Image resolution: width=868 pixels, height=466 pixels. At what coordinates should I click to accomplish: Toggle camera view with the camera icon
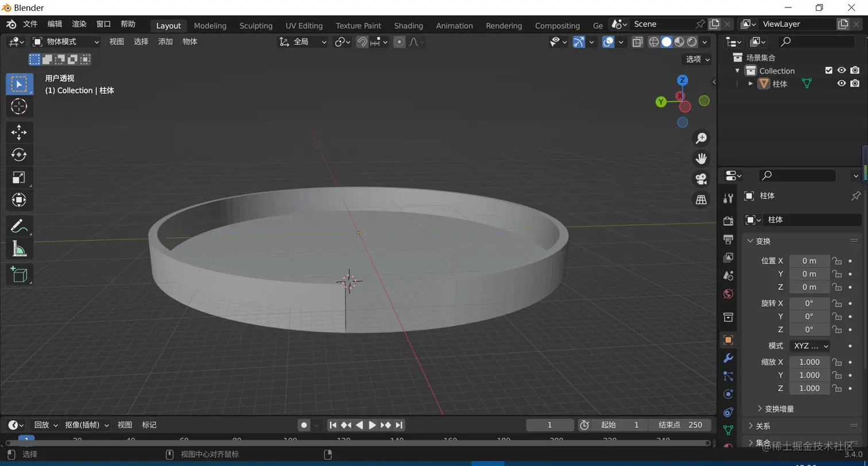click(701, 179)
